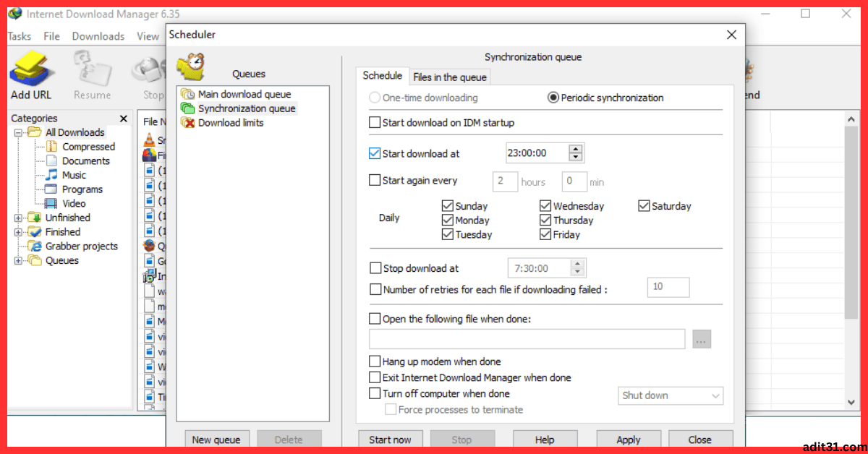Click the Help button in Scheduler
The width and height of the screenshot is (868, 454).
[x=545, y=440]
